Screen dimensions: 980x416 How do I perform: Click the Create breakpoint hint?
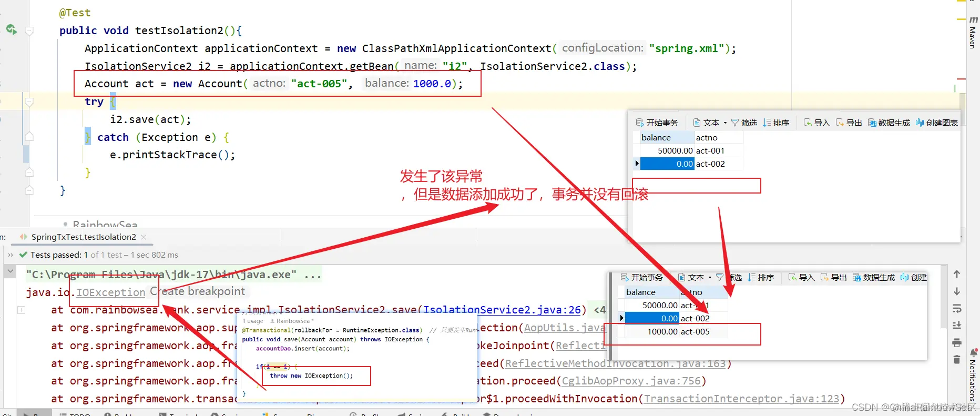click(x=197, y=291)
